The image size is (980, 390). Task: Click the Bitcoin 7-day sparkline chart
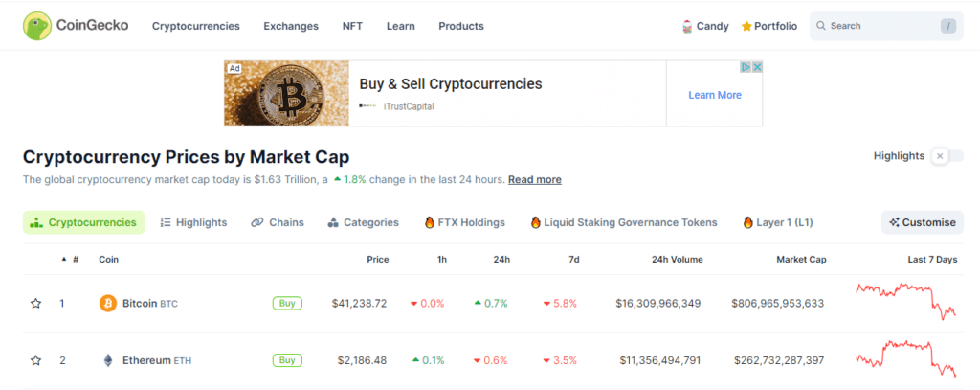click(905, 300)
